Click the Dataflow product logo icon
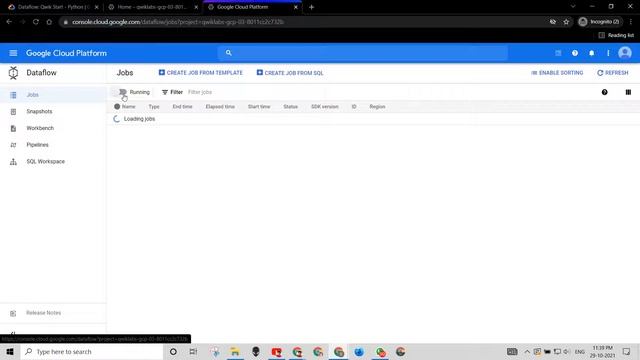 13,73
